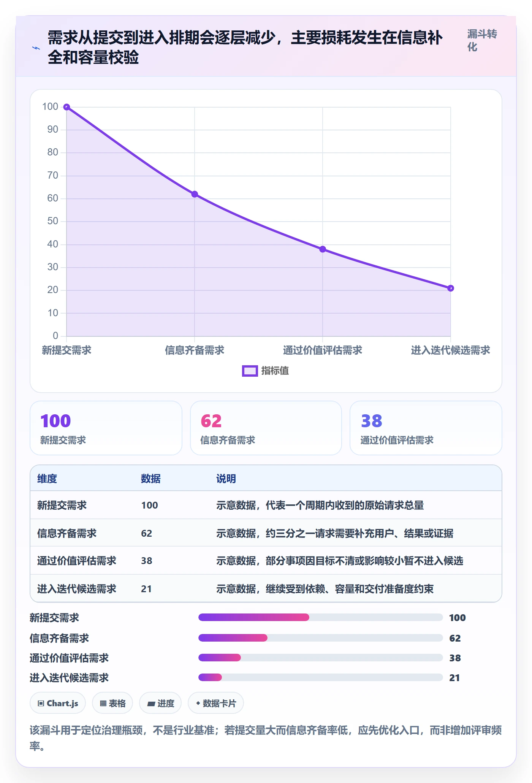Click the description about 依赖、容量和交付准备度
The image size is (532, 783).
[x=325, y=589]
